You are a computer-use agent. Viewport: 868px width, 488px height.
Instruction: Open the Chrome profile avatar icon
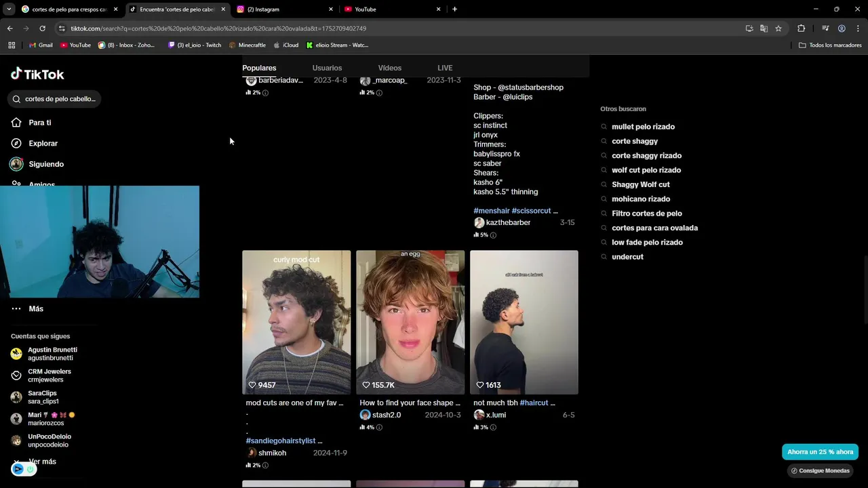[842, 28]
